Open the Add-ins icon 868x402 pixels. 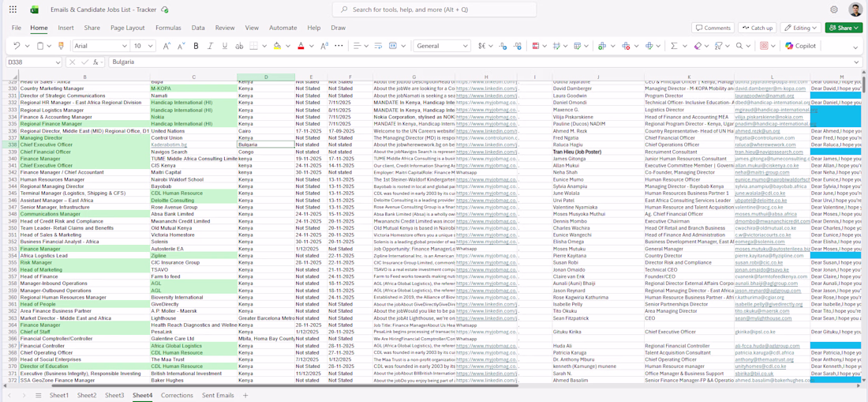pos(764,46)
